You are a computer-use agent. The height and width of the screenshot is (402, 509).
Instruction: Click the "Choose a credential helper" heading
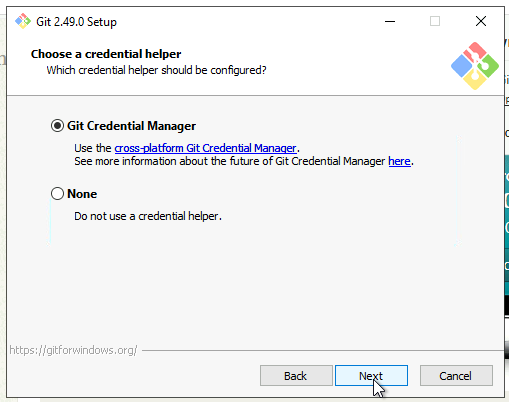106,54
